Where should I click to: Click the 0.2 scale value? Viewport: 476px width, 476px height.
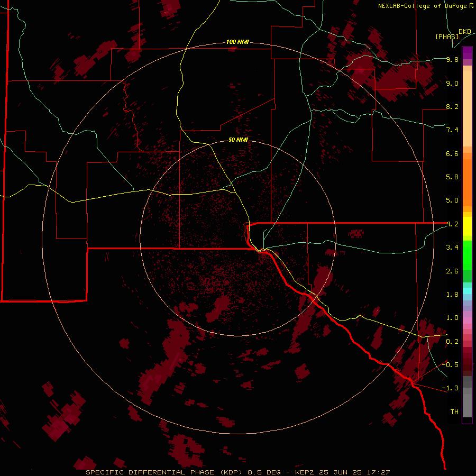(x=452, y=342)
